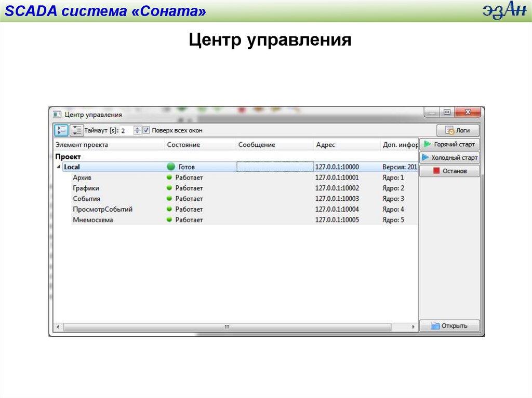The height and width of the screenshot is (398, 532).
Task: Click the green Готов status icon
Action: coord(171,167)
